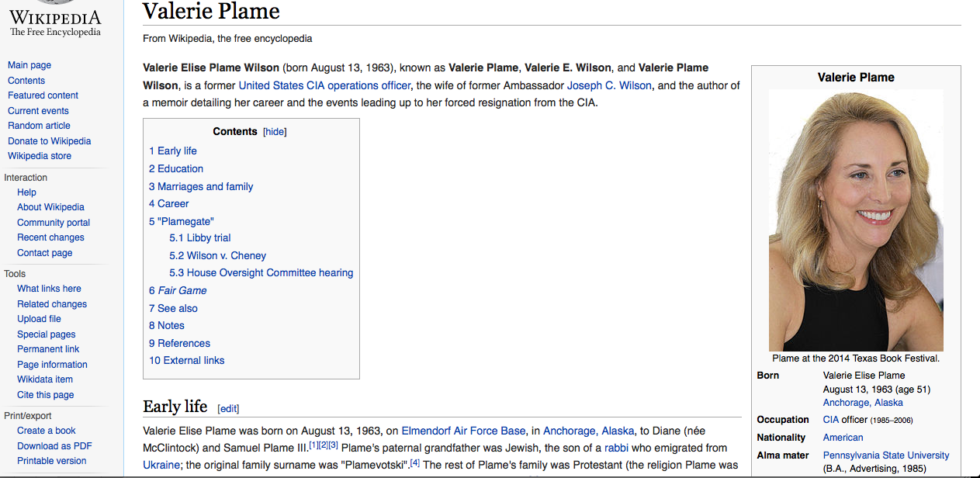Jump to 10 External links
Image resolution: width=980 pixels, height=478 pixels.
tap(187, 360)
